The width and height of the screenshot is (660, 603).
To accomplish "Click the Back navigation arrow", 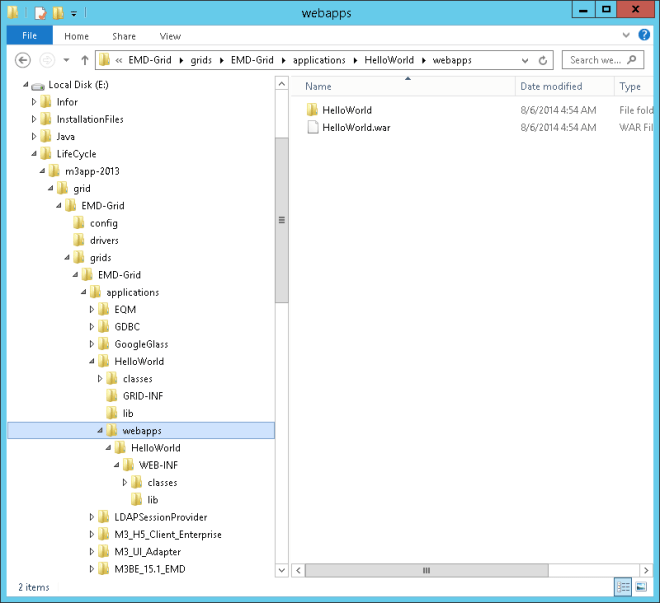I will pyautogui.click(x=22, y=60).
